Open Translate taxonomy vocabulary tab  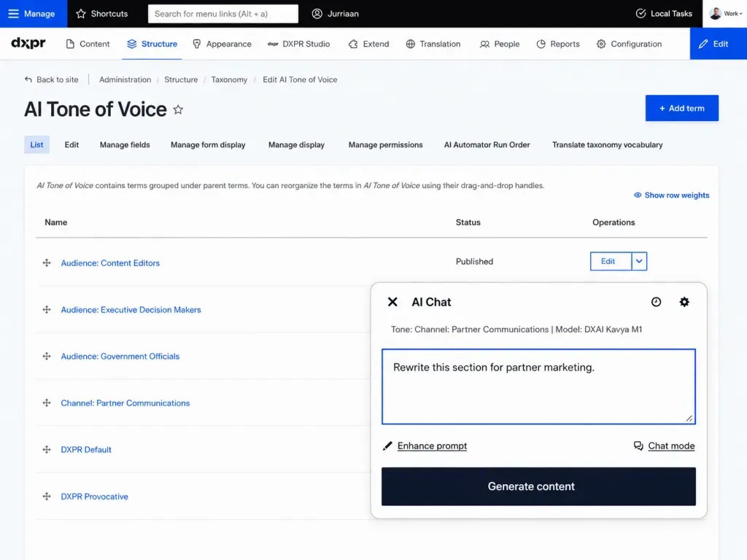click(608, 145)
